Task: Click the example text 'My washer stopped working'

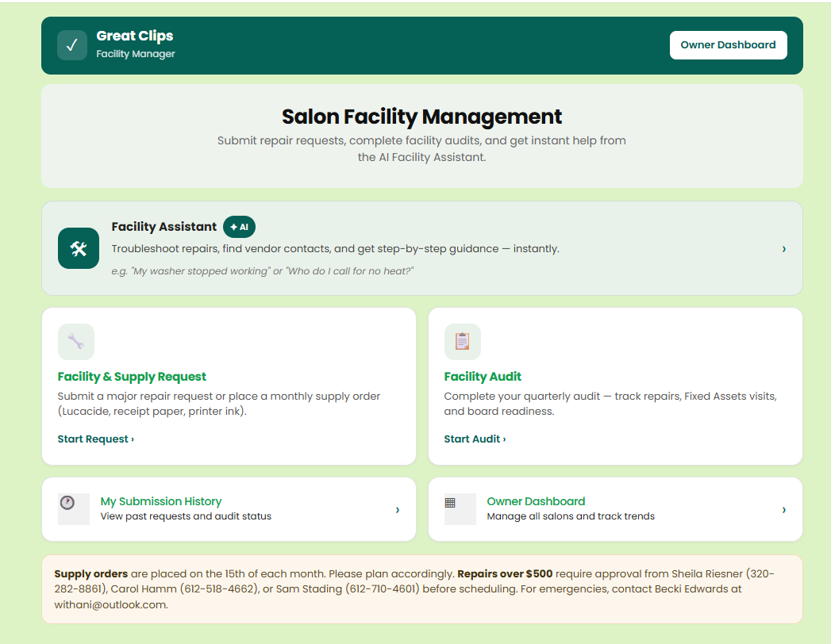Action: pos(201,271)
